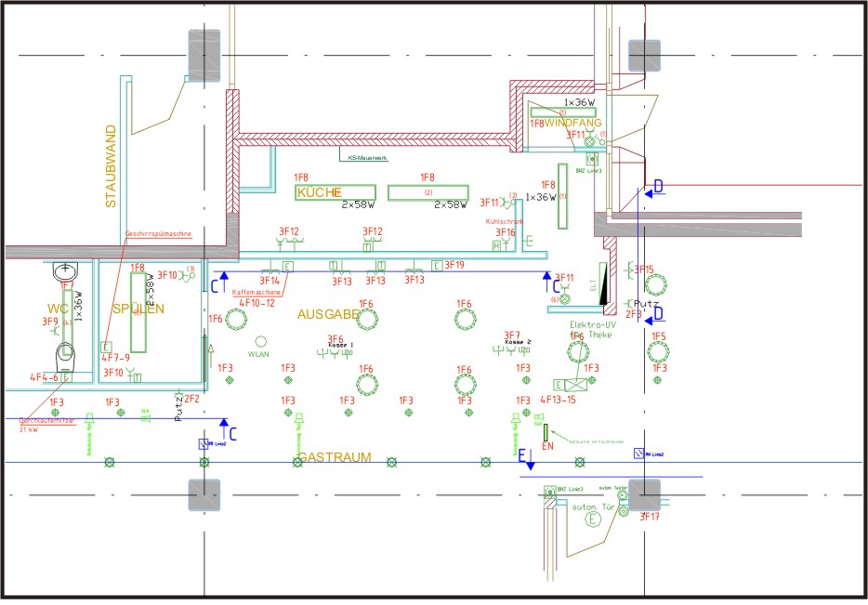Screen dimensions: 868x605
Task: Click circuit label 2F2
Action: (191, 399)
